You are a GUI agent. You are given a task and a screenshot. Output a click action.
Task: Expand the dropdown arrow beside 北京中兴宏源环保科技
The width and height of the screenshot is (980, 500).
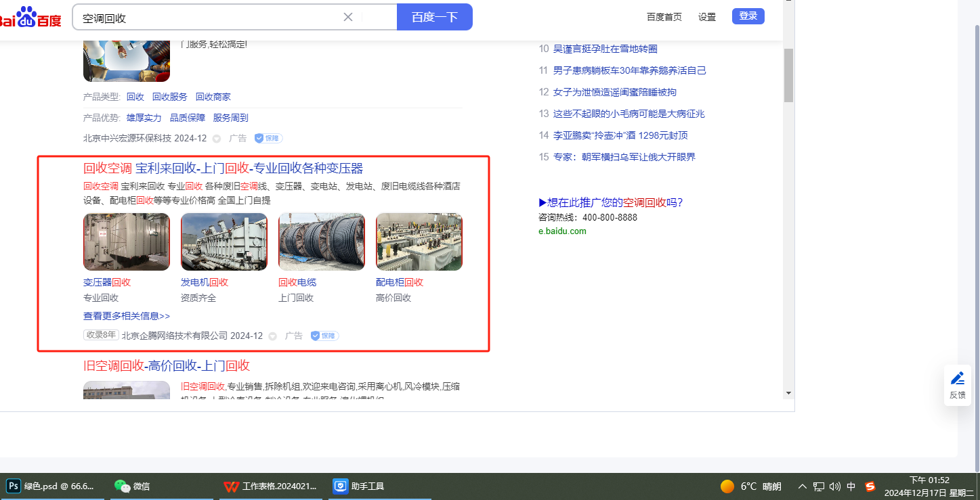[x=217, y=139]
